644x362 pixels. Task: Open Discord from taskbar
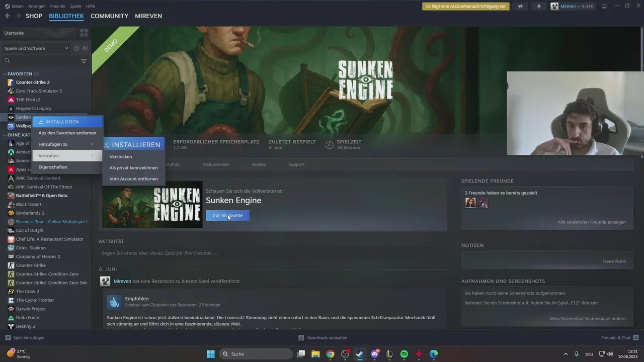pyautogui.click(x=375, y=354)
